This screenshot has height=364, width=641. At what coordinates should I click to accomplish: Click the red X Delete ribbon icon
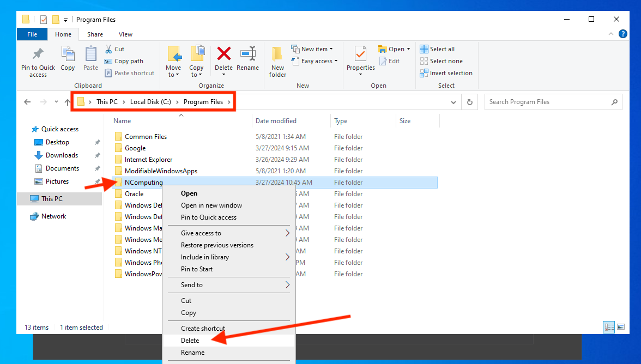tap(223, 53)
